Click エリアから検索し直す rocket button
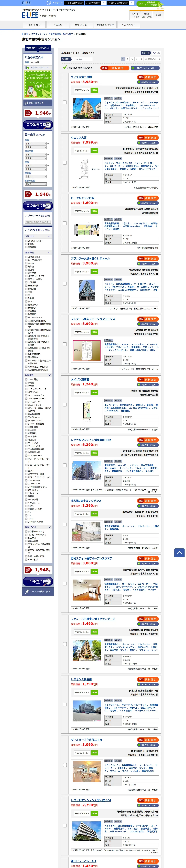The width and height of the screenshot is (186, 868). point(38,592)
